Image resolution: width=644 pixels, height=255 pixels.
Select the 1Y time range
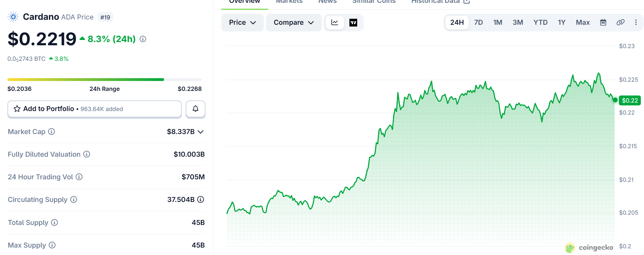(x=562, y=22)
